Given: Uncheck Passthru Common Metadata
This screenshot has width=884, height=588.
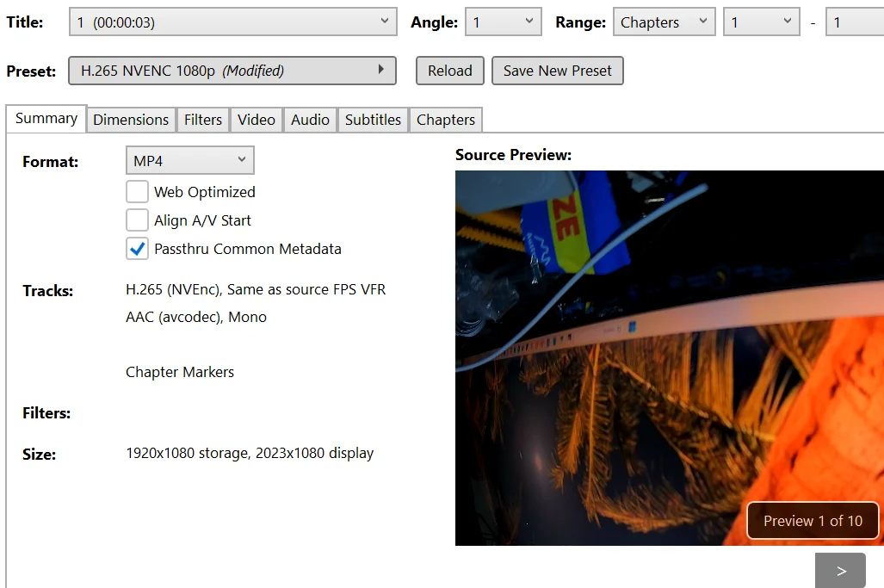Looking at the screenshot, I should coord(138,249).
